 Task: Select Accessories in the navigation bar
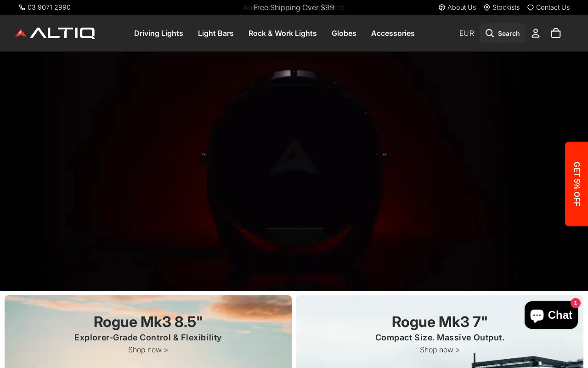tap(393, 33)
